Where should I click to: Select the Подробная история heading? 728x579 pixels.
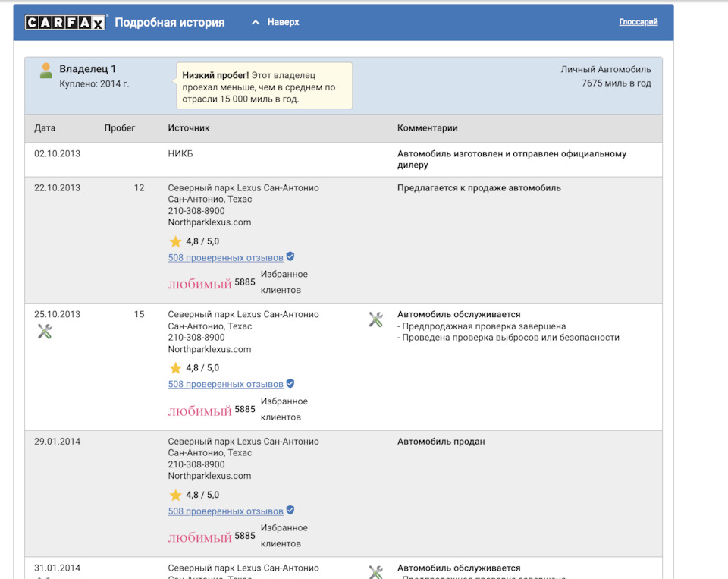(169, 22)
